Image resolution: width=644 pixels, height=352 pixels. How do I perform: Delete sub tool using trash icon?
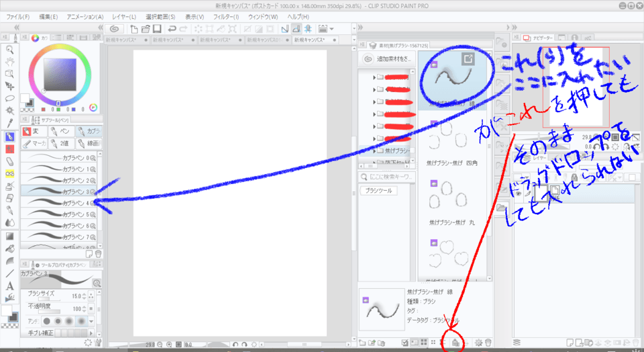[x=99, y=254]
